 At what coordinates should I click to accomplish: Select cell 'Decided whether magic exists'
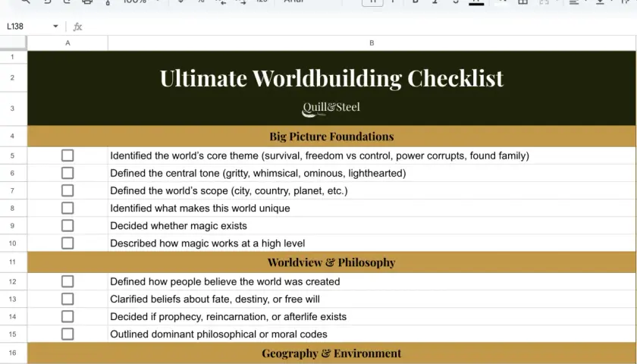[x=372, y=225]
